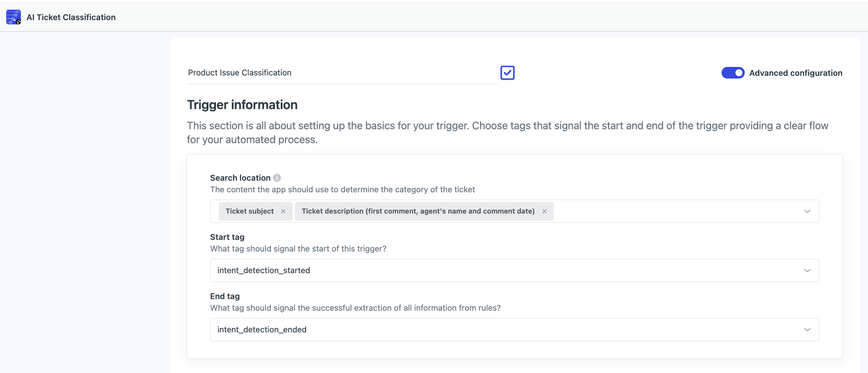Remove the Ticket description tag

point(544,211)
